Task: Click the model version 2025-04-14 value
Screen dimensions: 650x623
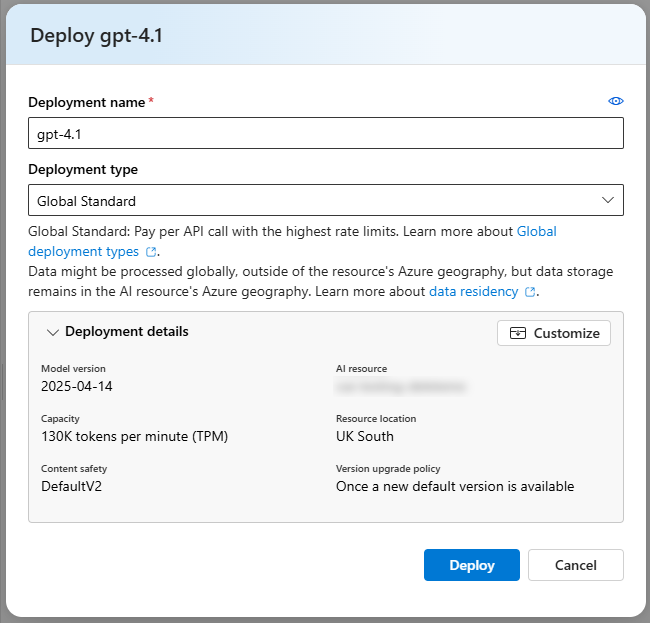Action: coord(77,386)
